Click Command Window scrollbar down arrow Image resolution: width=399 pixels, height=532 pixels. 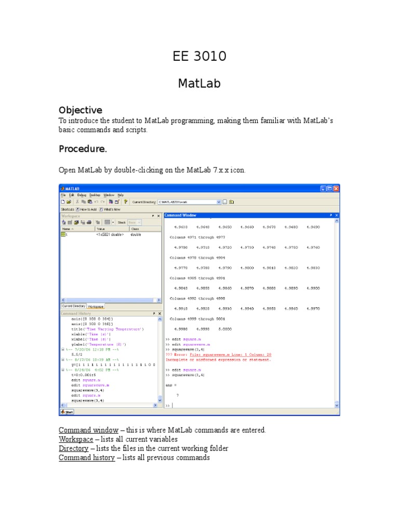(337, 405)
